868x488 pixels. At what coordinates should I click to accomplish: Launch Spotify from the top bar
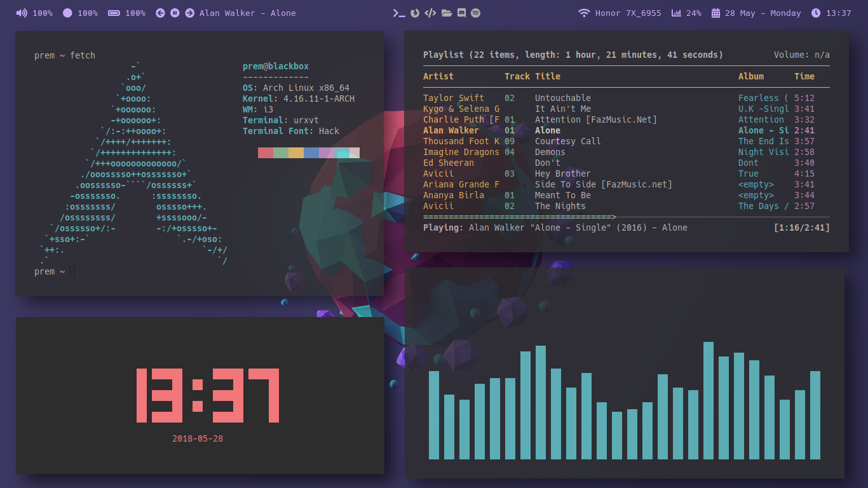point(477,13)
